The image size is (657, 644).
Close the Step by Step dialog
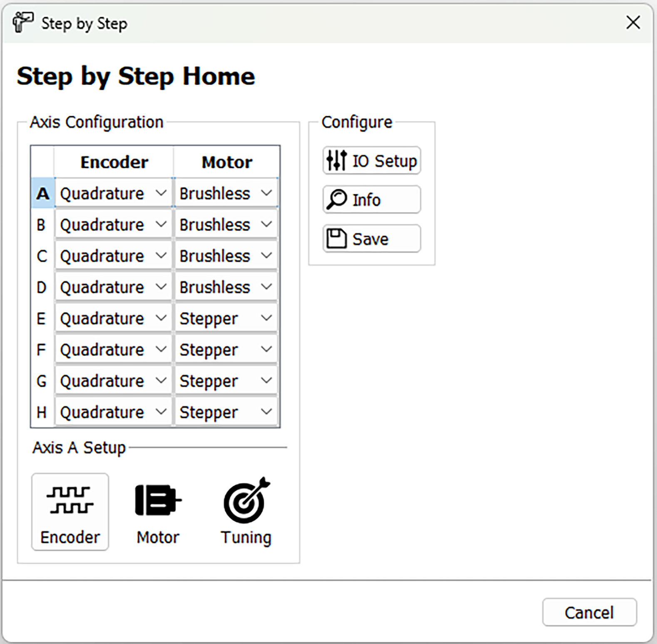coord(633,22)
